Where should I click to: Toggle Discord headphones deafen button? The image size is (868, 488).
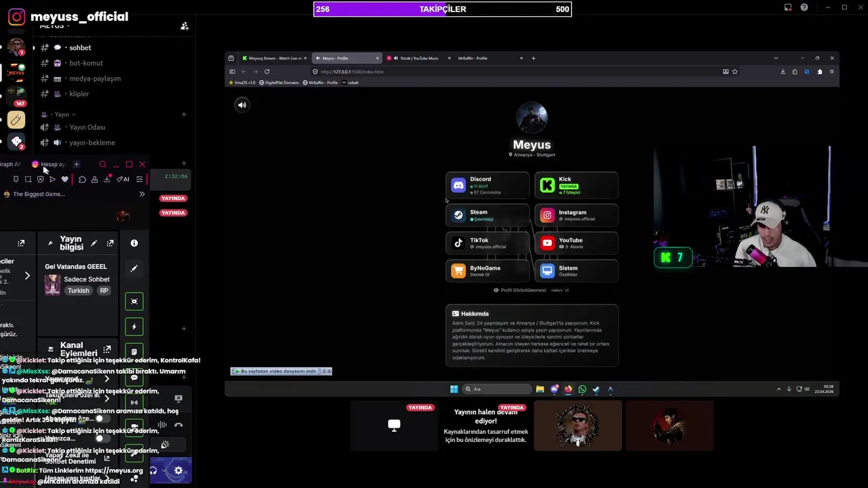click(x=153, y=470)
